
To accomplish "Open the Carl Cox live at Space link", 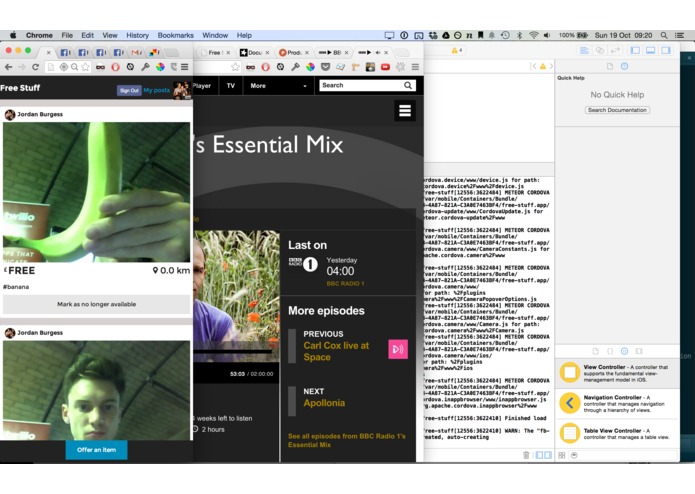I will pos(336,351).
